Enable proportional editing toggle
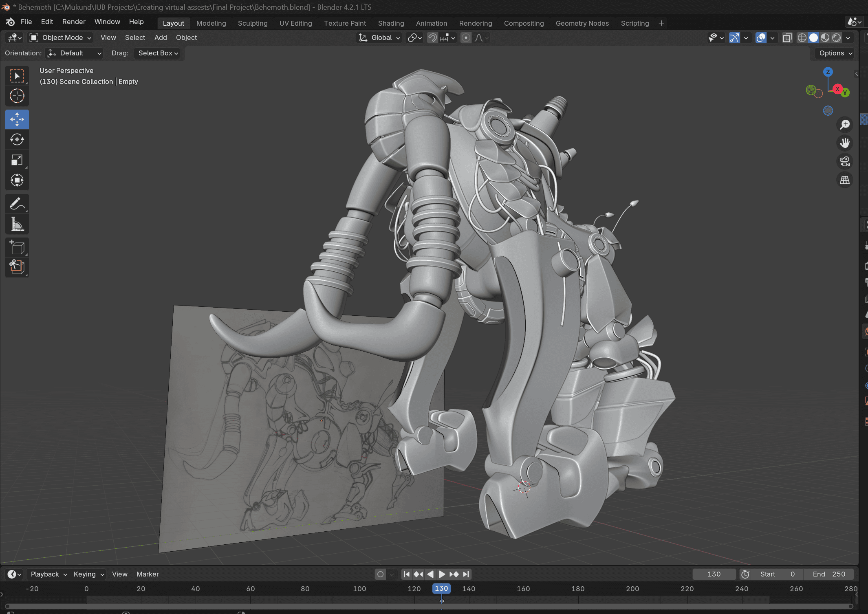The width and height of the screenshot is (868, 614). pyautogui.click(x=466, y=38)
